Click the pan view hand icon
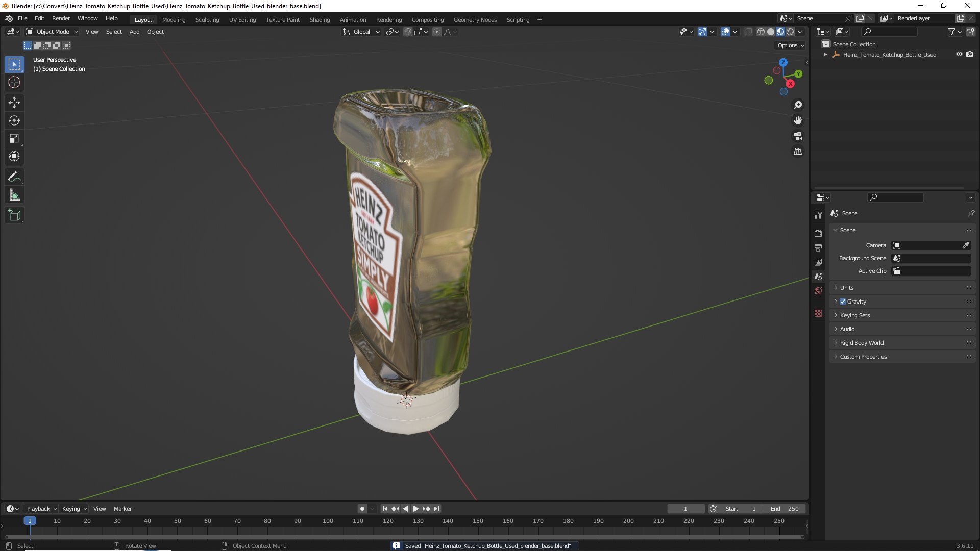This screenshot has height=551, width=980. [x=798, y=120]
